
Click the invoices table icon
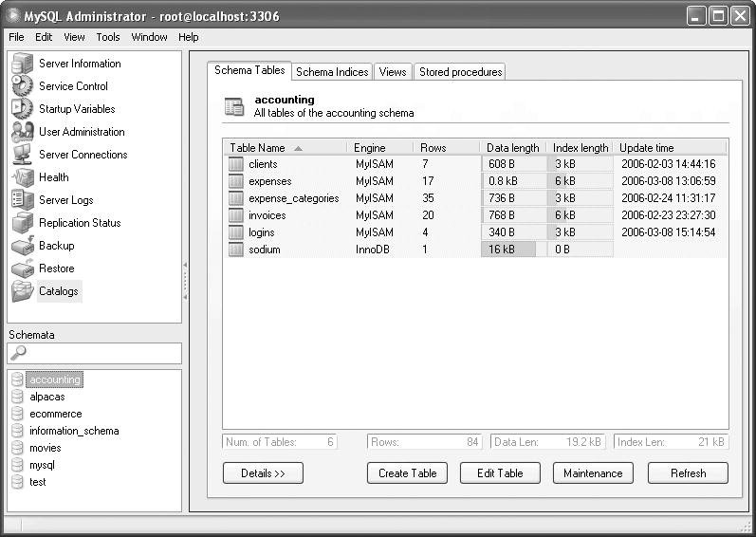[x=236, y=215]
